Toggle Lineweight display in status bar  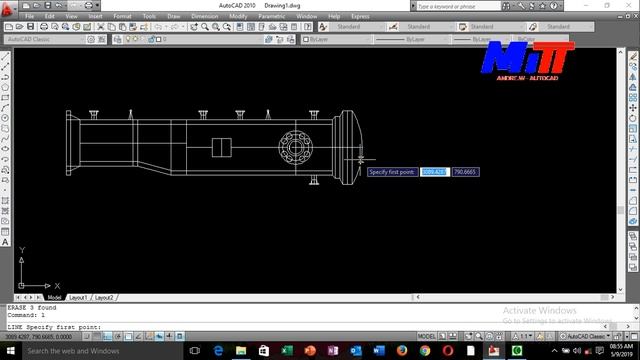(169, 336)
